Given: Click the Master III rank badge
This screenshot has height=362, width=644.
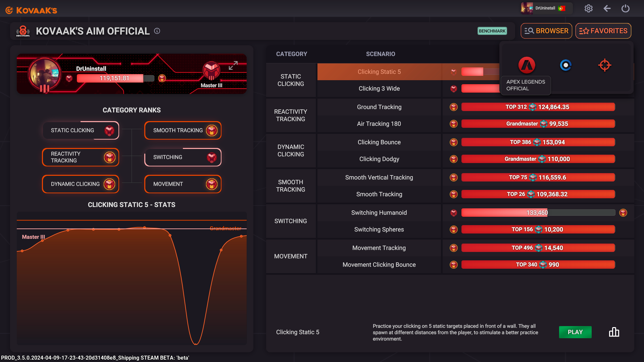Looking at the screenshot, I should 211,70.
